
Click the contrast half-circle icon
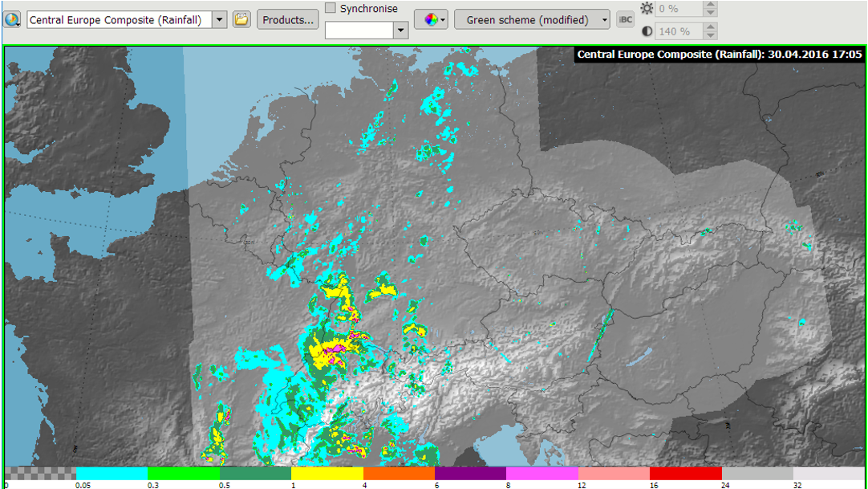[647, 31]
